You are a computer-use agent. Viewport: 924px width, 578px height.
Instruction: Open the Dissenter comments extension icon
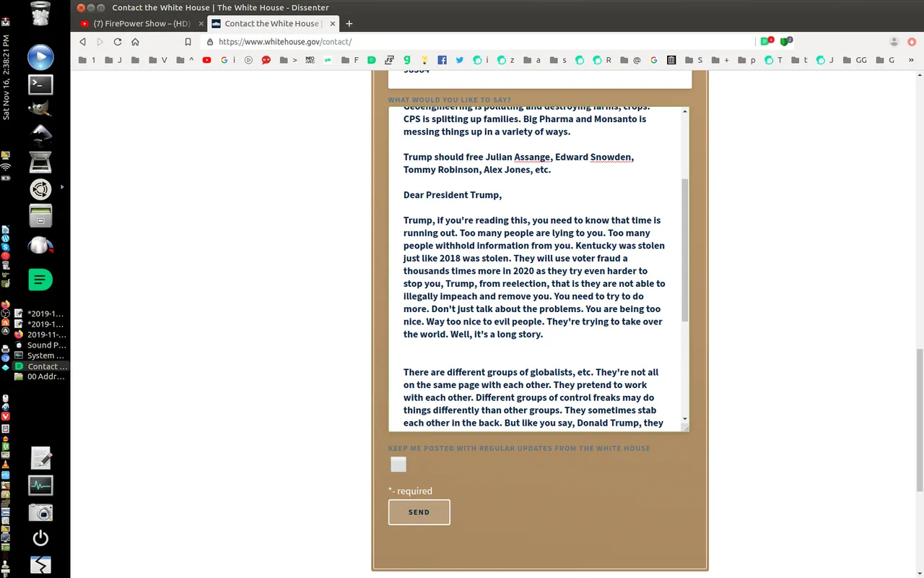(x=767, y=41)
